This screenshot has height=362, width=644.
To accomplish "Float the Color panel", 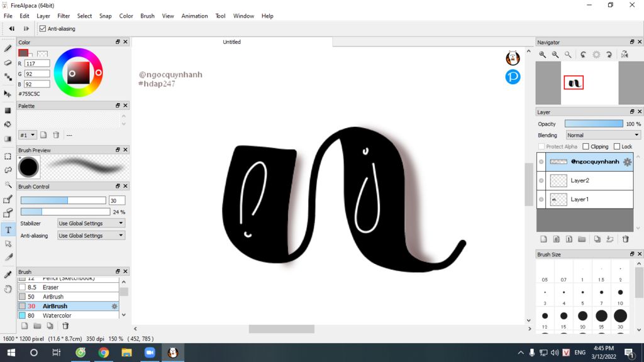I will [118, 42].
